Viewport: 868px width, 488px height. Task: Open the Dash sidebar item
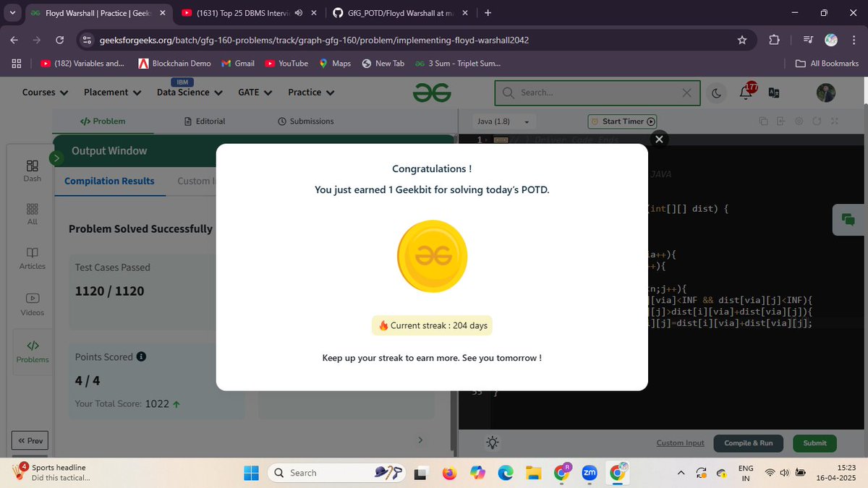pos(32,171)
